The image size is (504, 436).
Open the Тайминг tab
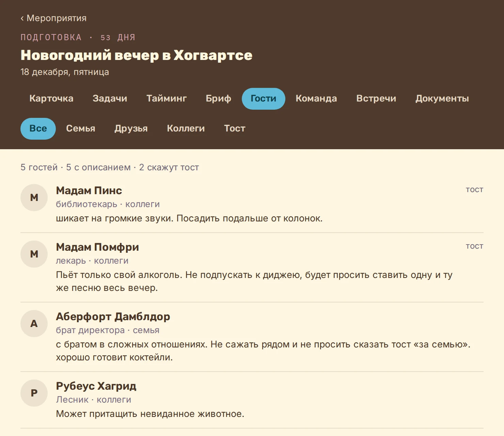click(x=167, y=98)
